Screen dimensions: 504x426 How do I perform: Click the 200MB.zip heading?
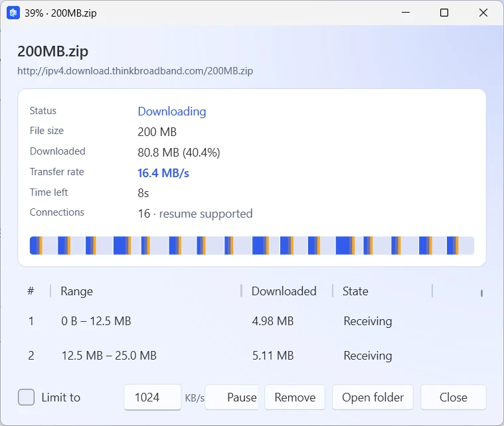(x=52, y=51)
